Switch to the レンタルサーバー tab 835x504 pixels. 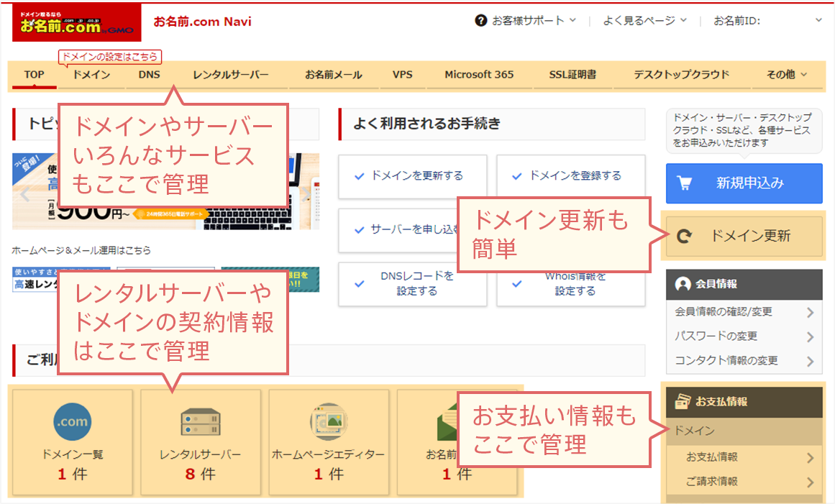pos(231,75)
